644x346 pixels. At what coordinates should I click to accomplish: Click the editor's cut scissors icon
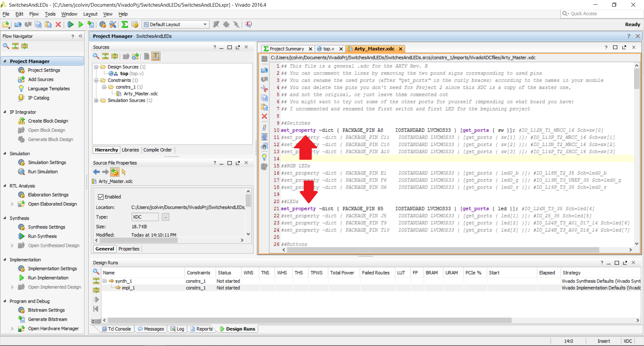click(265, 89)
